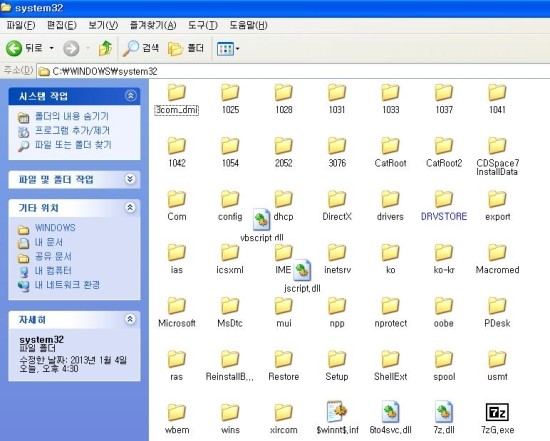Click 폴더의 내용 숨기기 link
The image size is (550, 441).
pyautogui.click(x=72, y=116)
